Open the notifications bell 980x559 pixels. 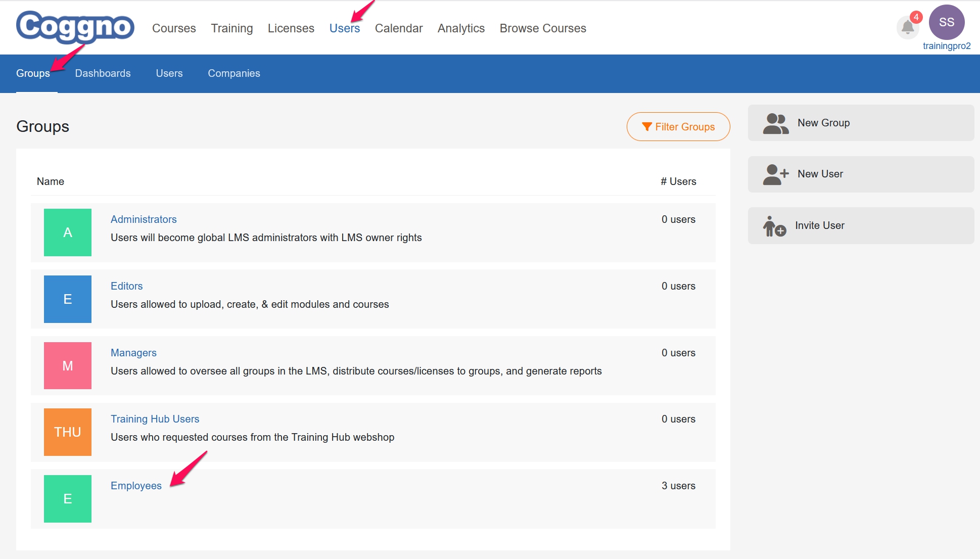tap(908, 27)
